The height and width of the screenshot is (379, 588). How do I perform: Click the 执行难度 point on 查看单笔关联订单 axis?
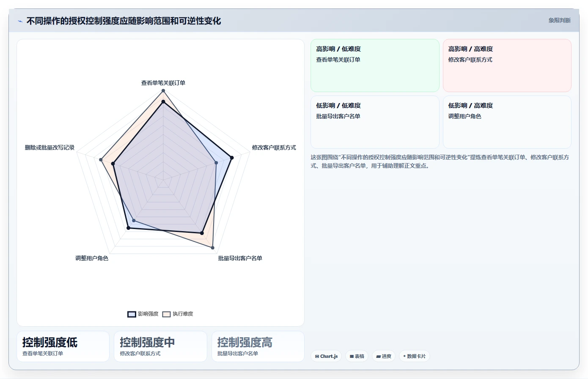pyautogui.click(x=163, y=91)
